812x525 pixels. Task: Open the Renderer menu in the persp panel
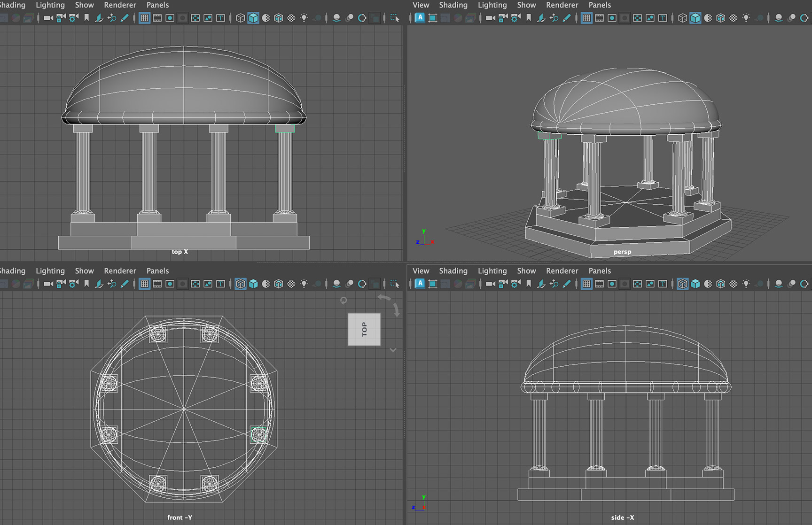pyautogui.click(x=562, y=5)
